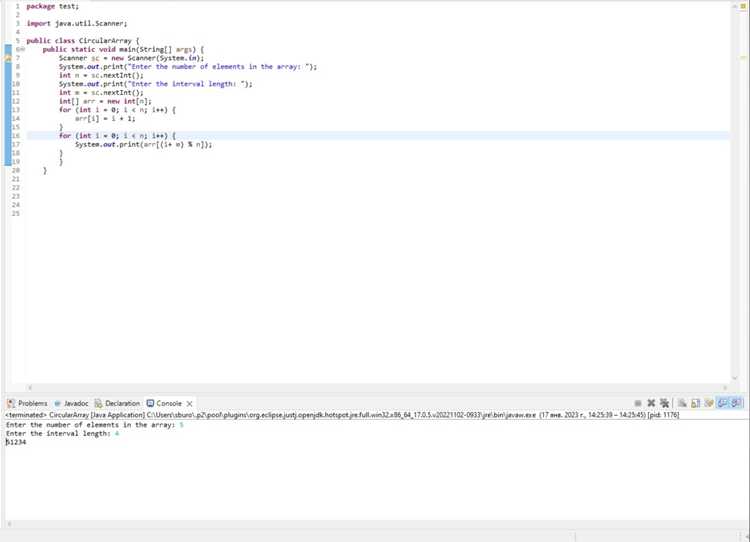Viewport: 750px width, 542px height.
Task: Click the highlighted for-loop line 16 in editor
Action: point(378,136)
